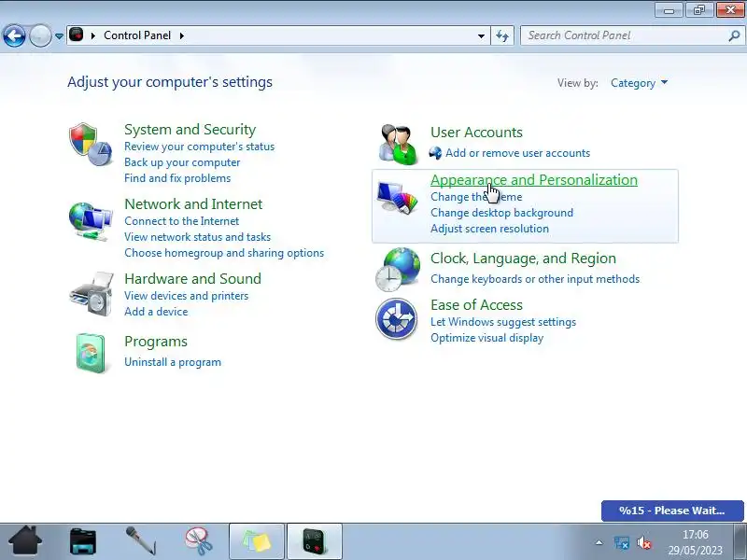The image size is (747, 560).
Task: Refresh the Control Panel address bar
Action: click(x=502, y=35)
